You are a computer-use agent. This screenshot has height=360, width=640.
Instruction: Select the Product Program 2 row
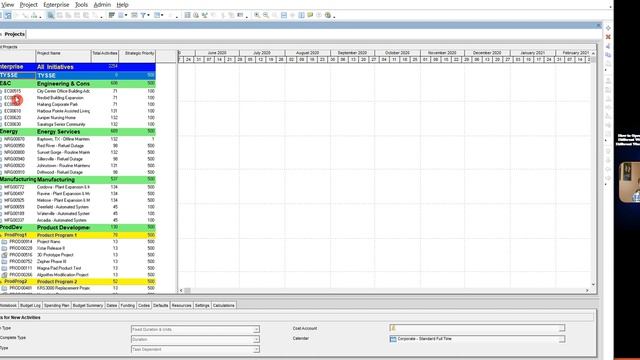pos(78,282)
